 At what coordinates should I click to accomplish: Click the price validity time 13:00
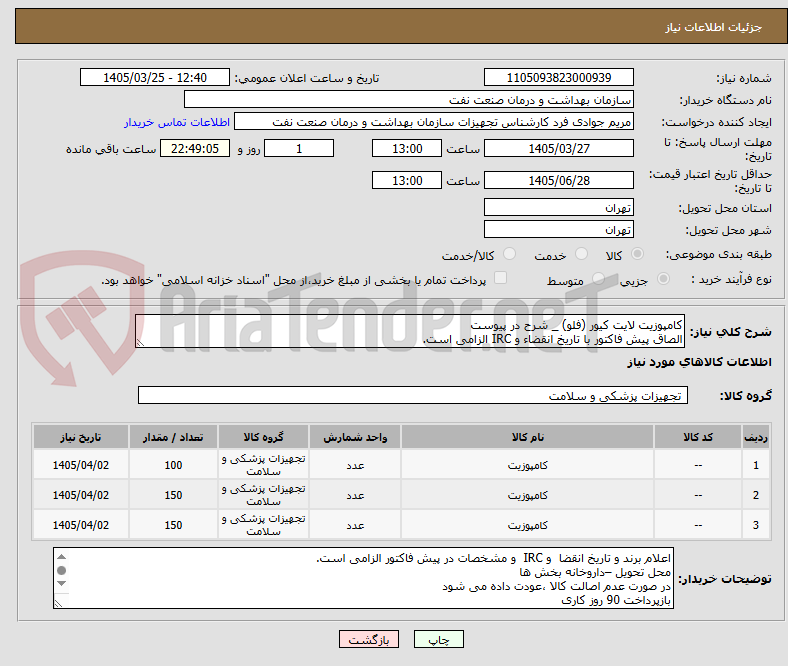tap(407, 180)
